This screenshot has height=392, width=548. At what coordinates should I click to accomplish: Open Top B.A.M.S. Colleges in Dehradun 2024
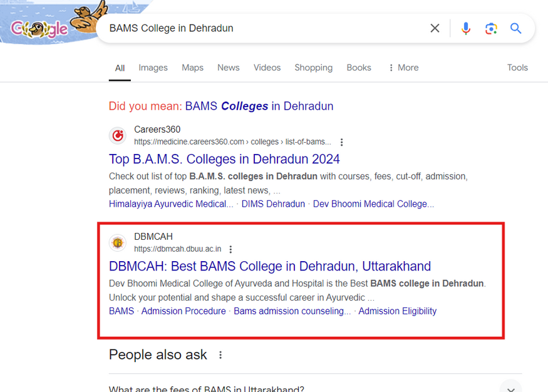coord(224,159)
